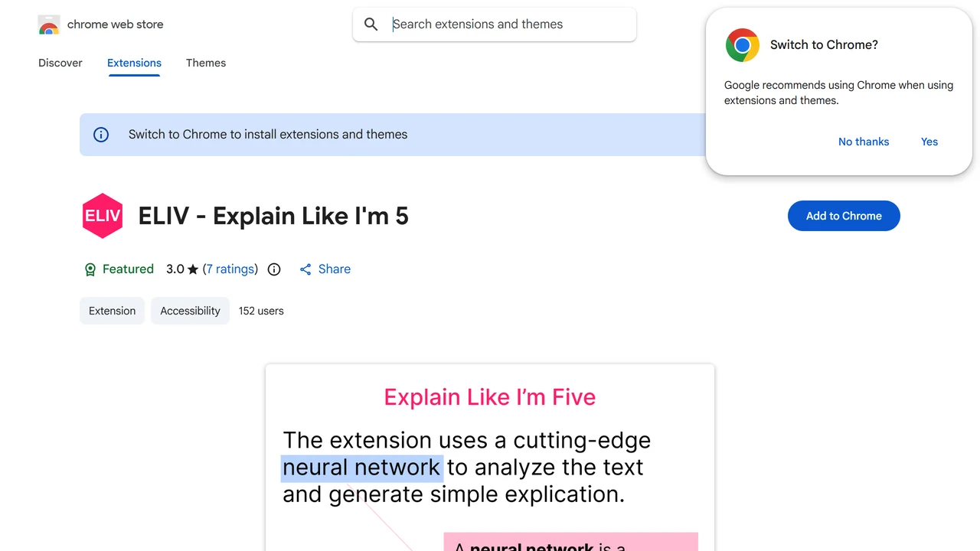Click the Featured badge icon
This screenshot has width=980, height=551.
(90, 269)
